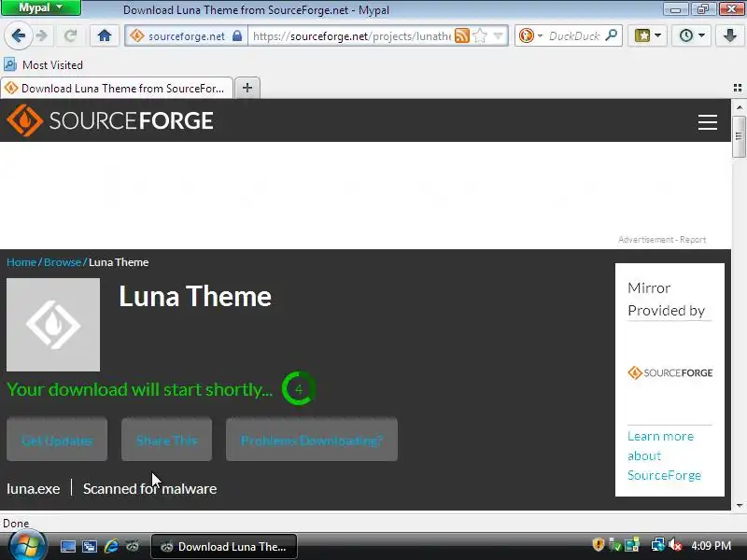Open Learn more about SourceForge link
This screenshot has width=747, height=560.
664,455
